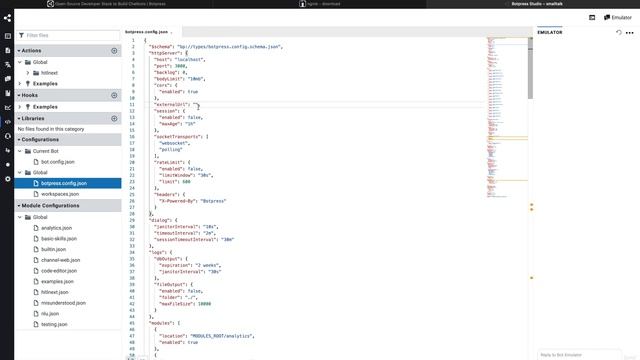The width and height of the screenshot is (640, 360).
Task: Click line number 29 in gutter
Action: [x=132, y=220]
